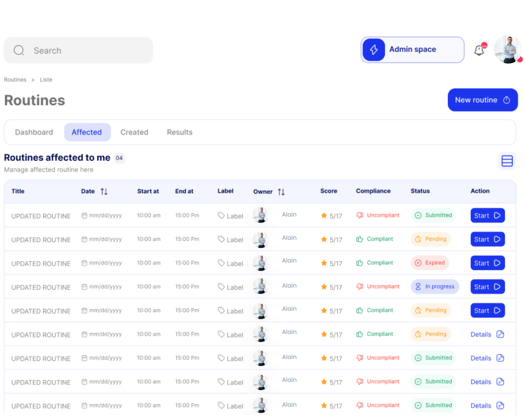Sort table by Owner arrows

point(281,192)
